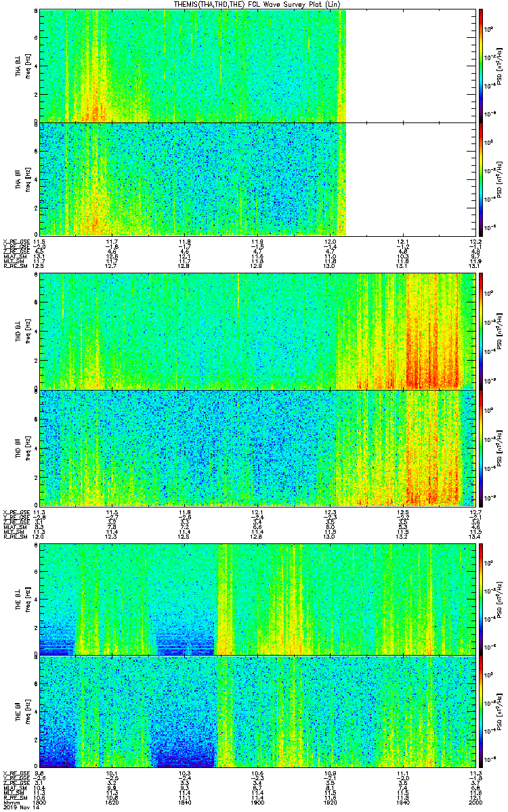
Task: Click the PSD color bar beside THE B-parallel
Action: (481, 711)
